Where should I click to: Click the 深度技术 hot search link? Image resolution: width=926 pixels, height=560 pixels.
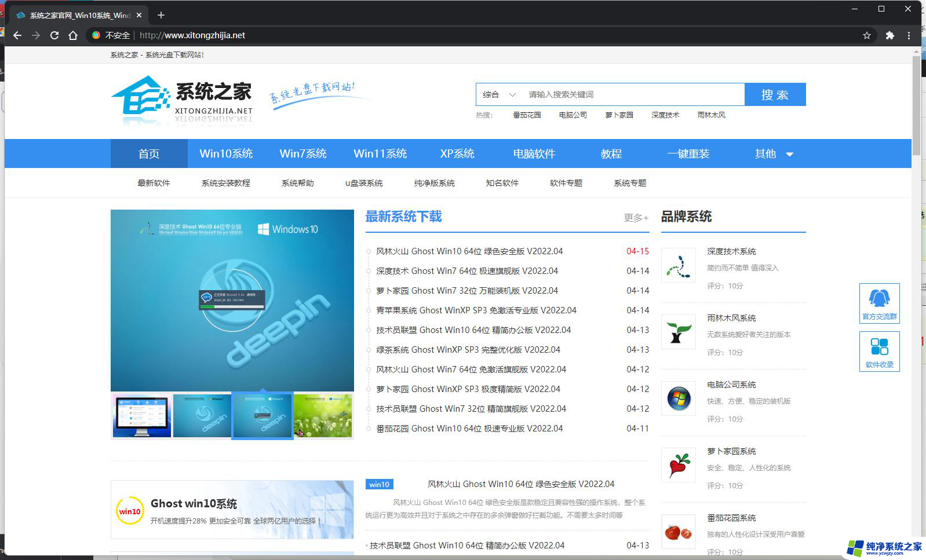tap(665, 115)
